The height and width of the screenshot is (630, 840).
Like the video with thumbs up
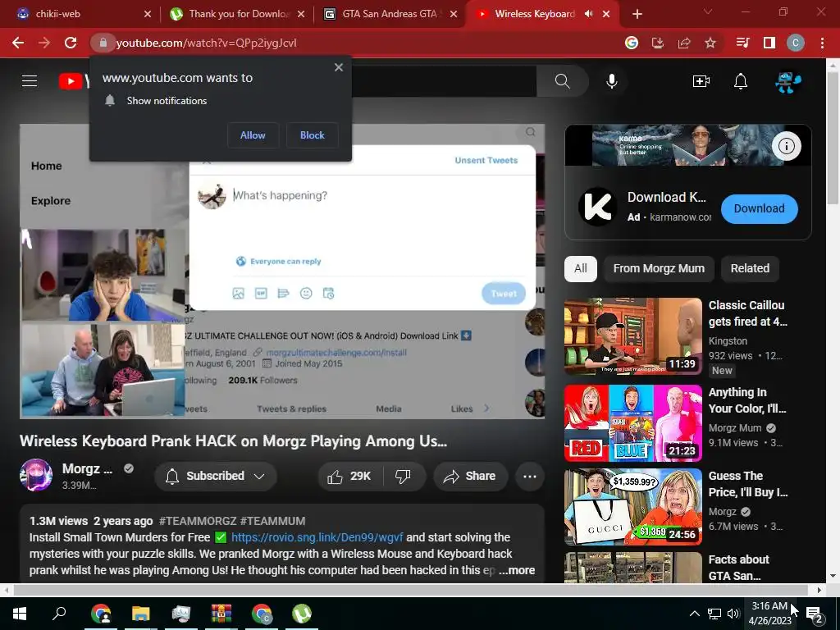[x=350, y=477]
